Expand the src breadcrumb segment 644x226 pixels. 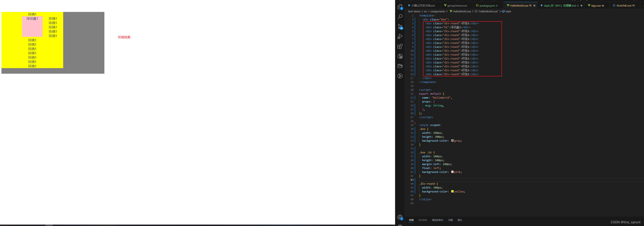point(425,12)
